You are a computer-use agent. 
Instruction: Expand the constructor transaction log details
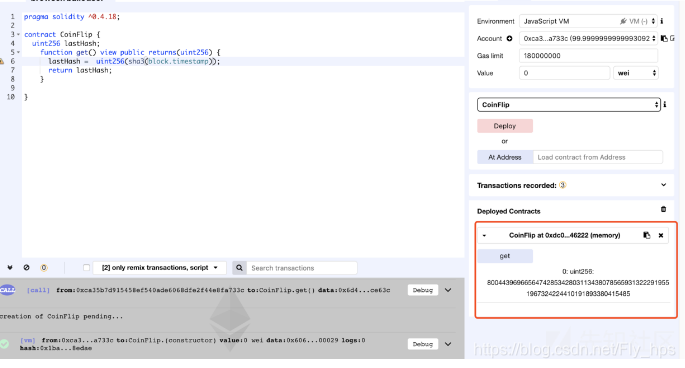[x=448, y=344]
